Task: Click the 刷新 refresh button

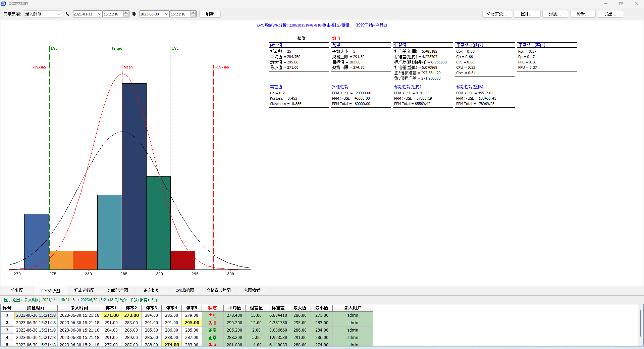Action: pyautogui.click(x=210, y=14)
